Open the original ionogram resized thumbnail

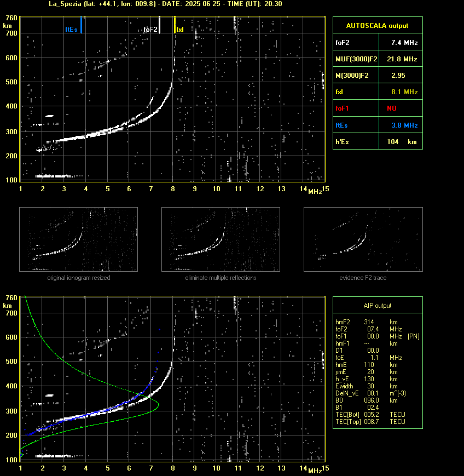click(x=79, y=239)
